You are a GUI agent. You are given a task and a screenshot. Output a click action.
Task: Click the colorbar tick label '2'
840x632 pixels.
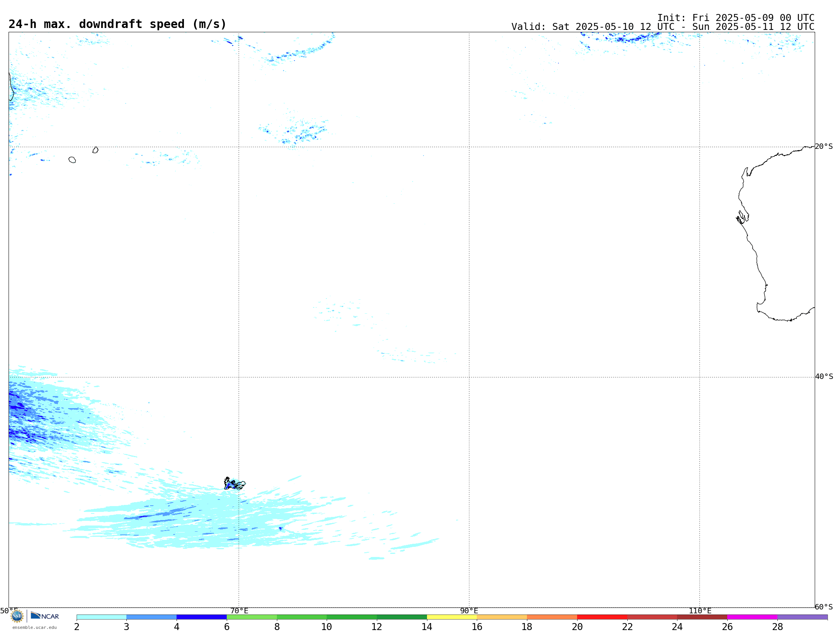tap(77, 627)
